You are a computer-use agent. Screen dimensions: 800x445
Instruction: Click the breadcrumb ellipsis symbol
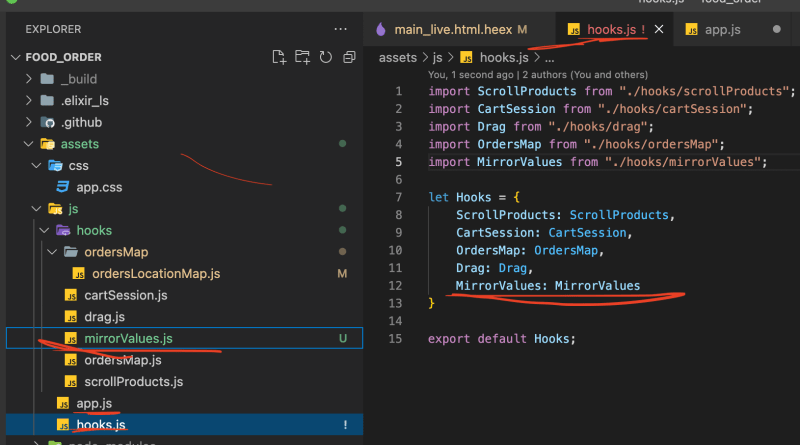(549, 58)
